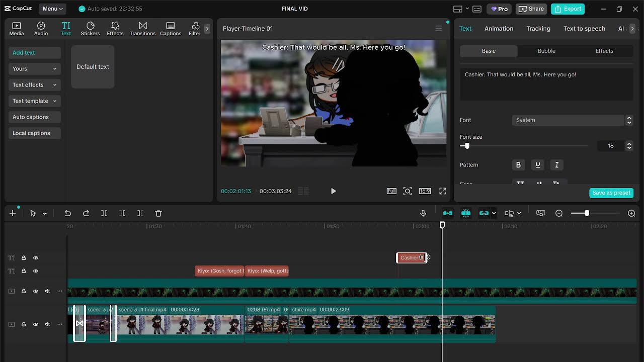Image resolution: width=644 pixels, height=362 pixels.
Task: Open the Media panel
Action: (17, 29)
